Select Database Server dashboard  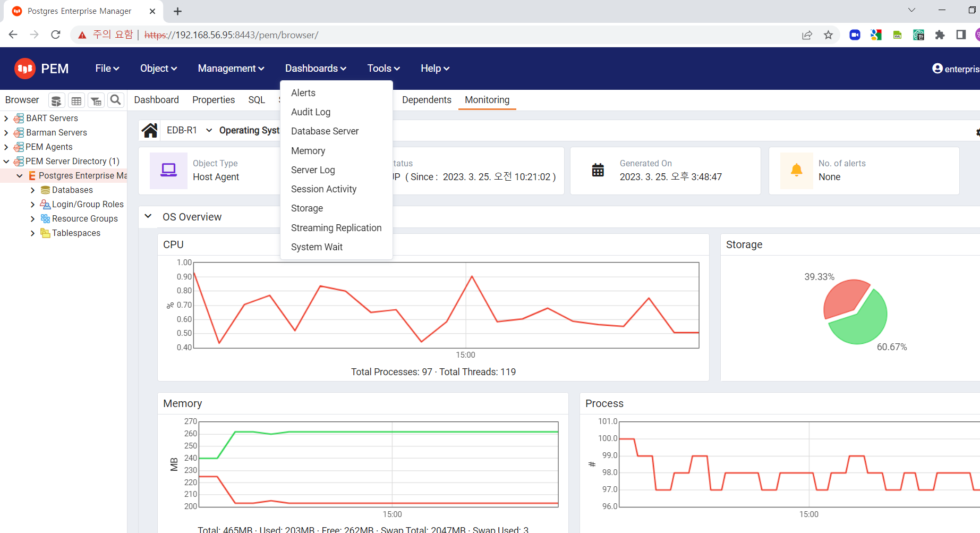(x=336, y=131)
